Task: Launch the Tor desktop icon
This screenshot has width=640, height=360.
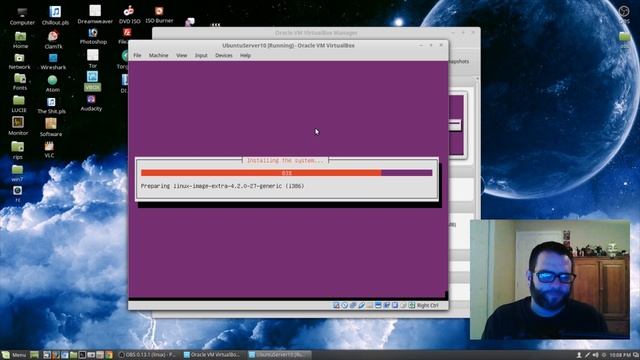Action: pyautogui.click(x=93, y=59)
